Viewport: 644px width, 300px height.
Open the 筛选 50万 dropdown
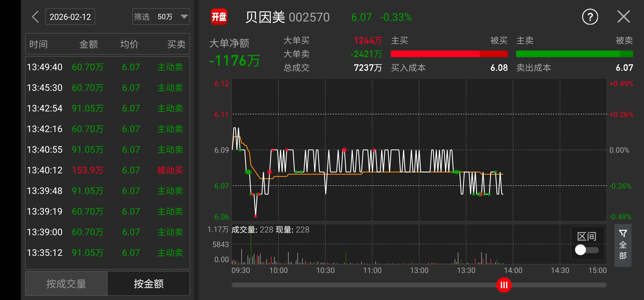(161, 17)
